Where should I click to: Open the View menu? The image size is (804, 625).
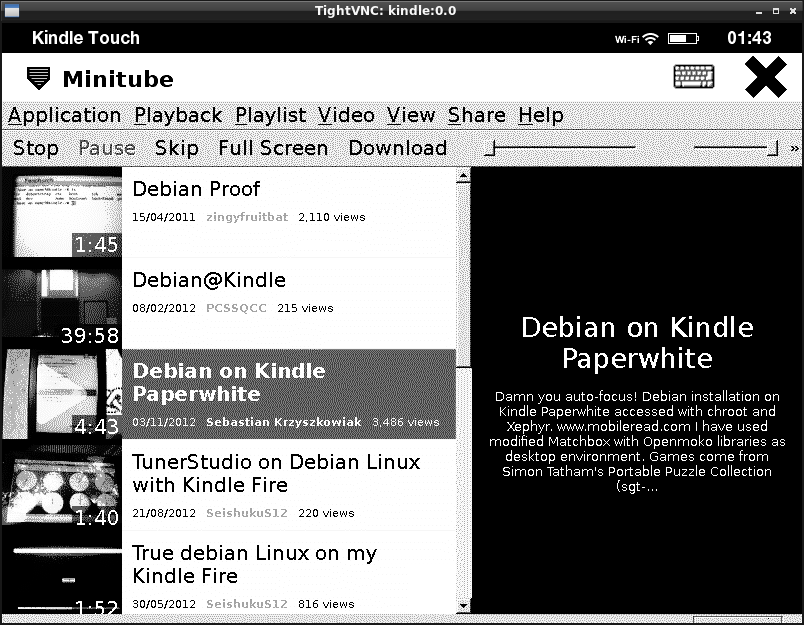pos(411,115)
